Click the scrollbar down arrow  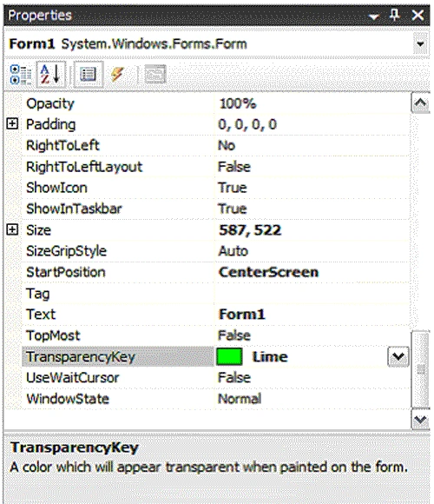pos(420,420)
